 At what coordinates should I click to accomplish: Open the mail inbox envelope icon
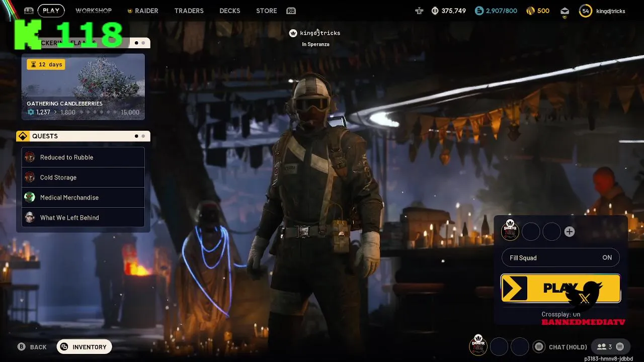pos(565,11)
